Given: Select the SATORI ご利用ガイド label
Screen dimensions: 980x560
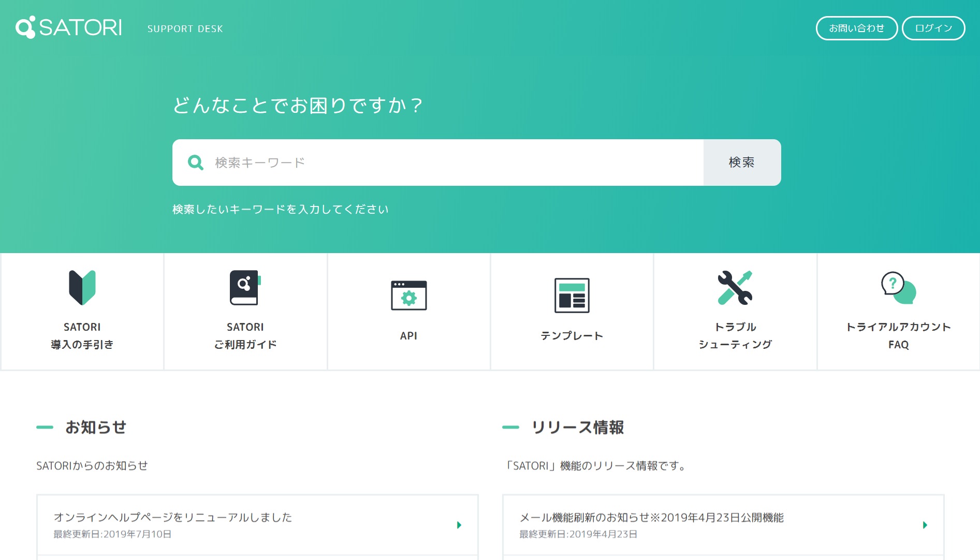Looking at the screenshot, I should point(245,336).
